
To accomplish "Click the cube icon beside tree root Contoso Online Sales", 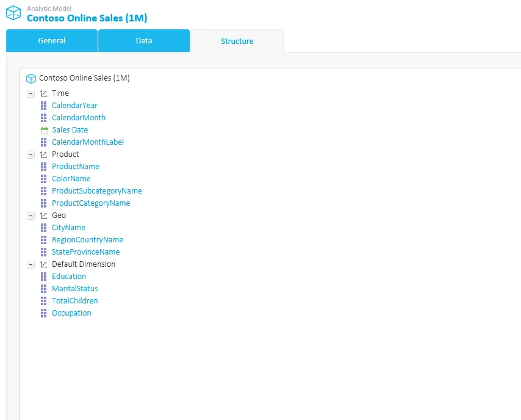I will coord(31,79).
